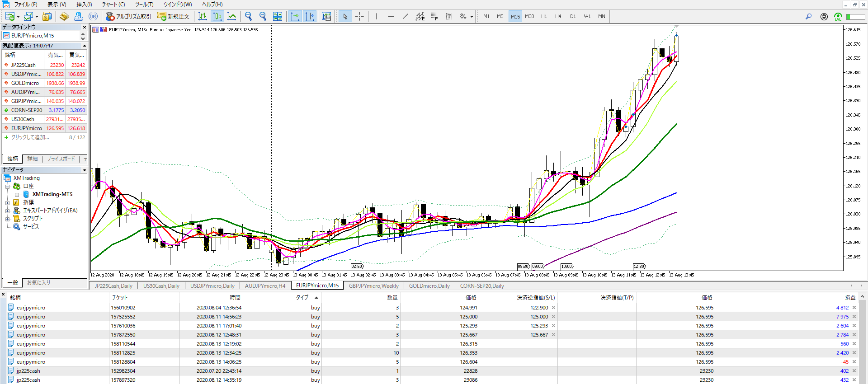Viewport: 868px width, 384px height.
Task: Open the チャート (C) menu
Action: coord(113,5)
